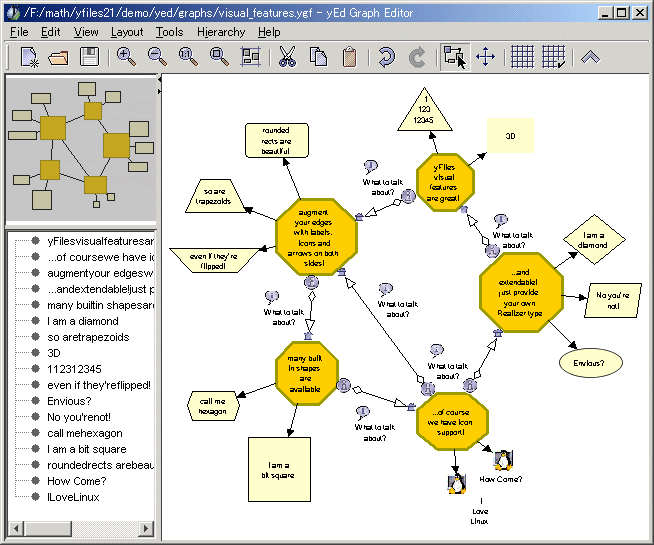This screenshot has width=654, height=545.
Task: Expand the left panel with the lower splitter arrow
Action: (159, 91)
